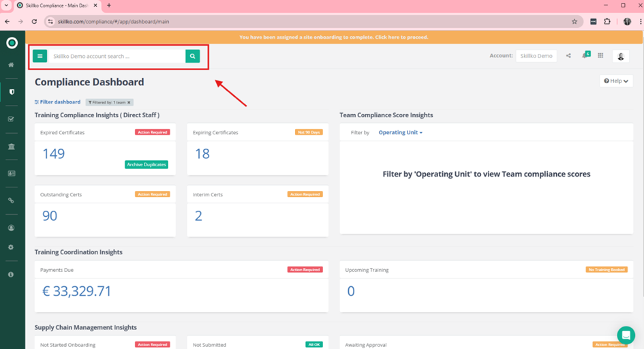Click the ID card icon in sidebar
Screen dimensions: 644x349
point(11,174)
